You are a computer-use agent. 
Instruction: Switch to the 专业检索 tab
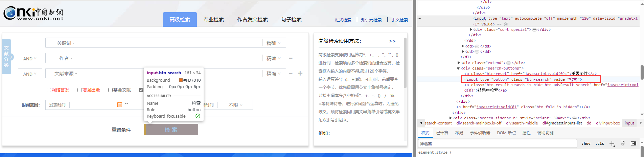213,20
